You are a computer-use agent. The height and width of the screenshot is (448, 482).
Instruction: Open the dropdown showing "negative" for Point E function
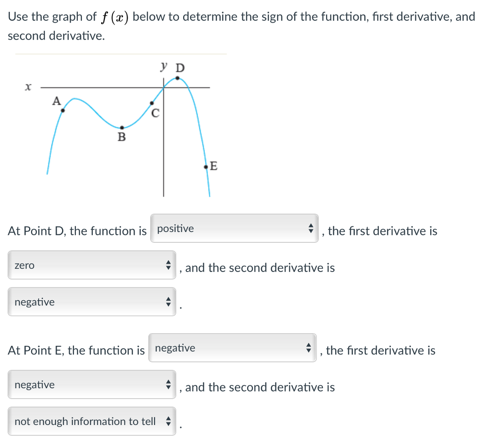pos(233,348)
